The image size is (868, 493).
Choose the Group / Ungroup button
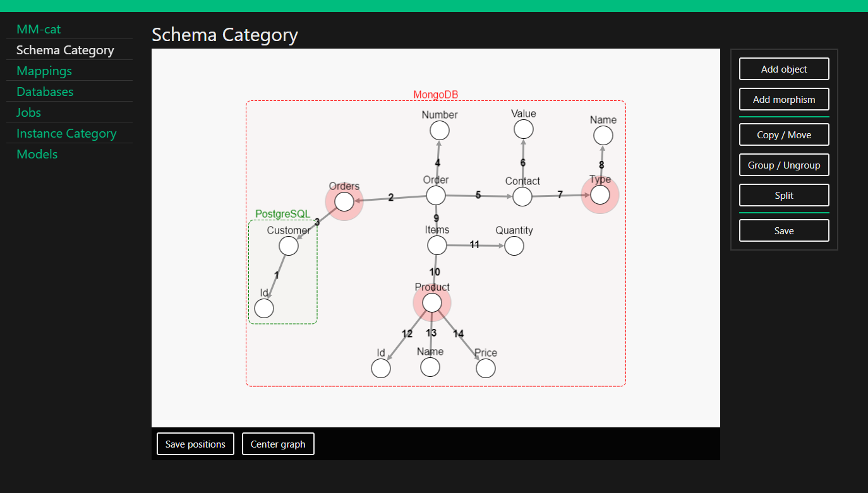pos(784,165)
